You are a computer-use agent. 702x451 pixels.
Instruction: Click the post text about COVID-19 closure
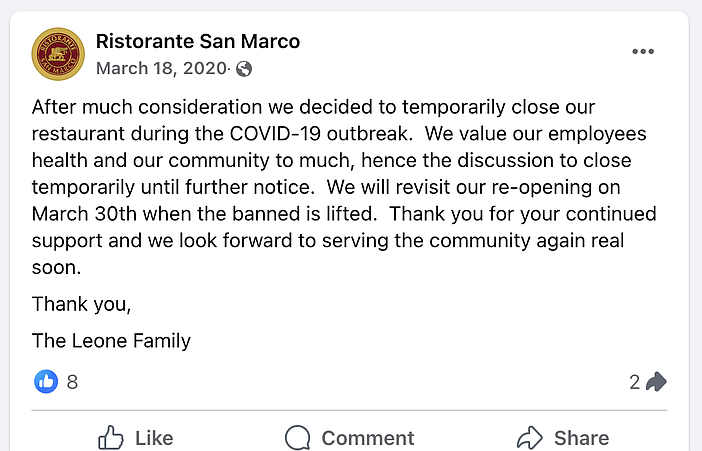pyautogui.click(x=344, y=187)
